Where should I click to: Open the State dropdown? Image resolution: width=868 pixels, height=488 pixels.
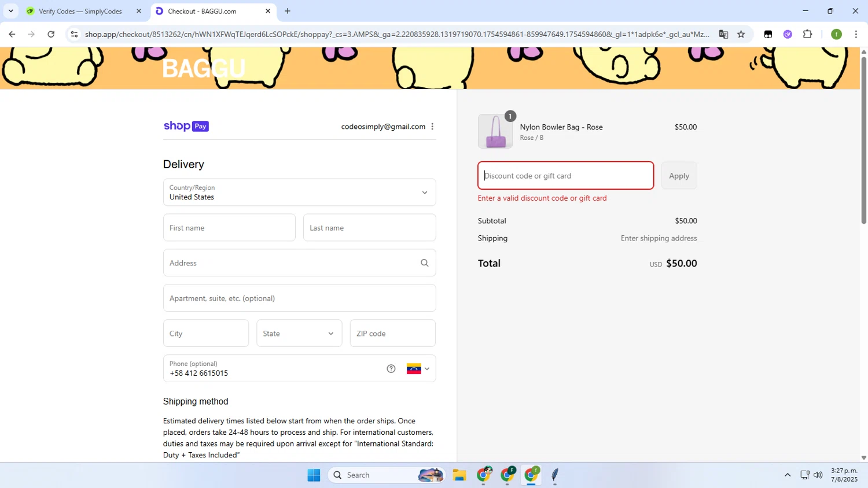pyautogui.click(x=299, y=334)
